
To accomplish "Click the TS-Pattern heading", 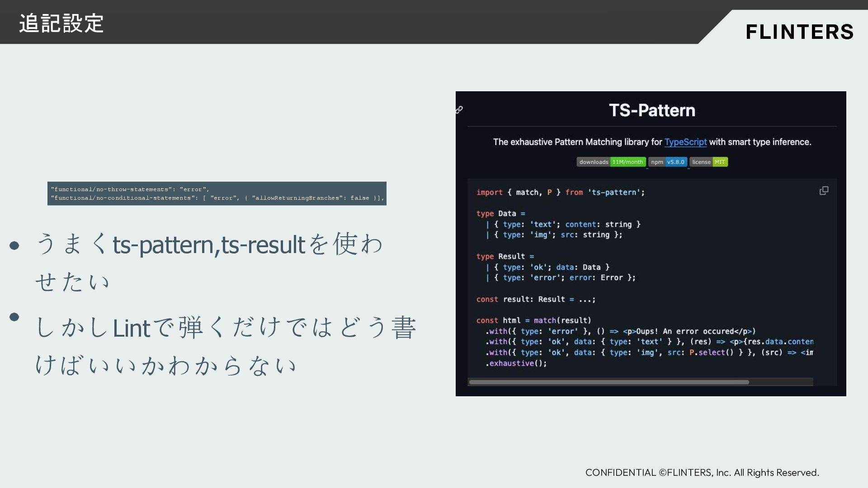I will [651, 110].
